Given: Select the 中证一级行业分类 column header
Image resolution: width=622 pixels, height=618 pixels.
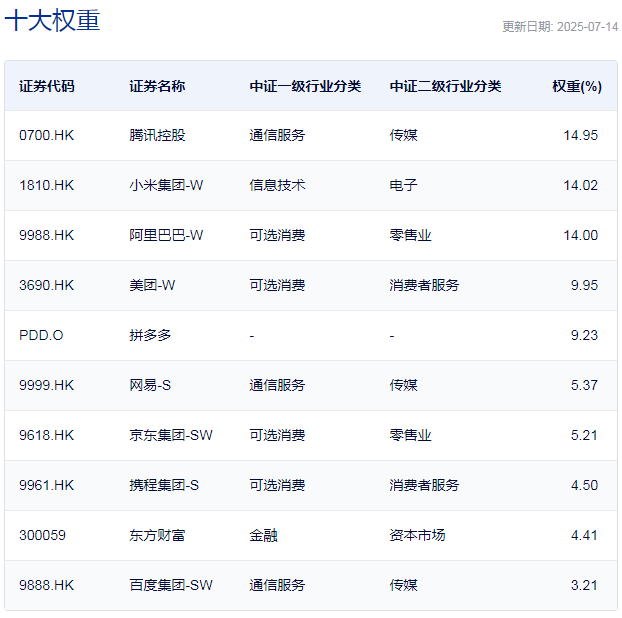Looking at the screenshot, I should tap(305, 86).
